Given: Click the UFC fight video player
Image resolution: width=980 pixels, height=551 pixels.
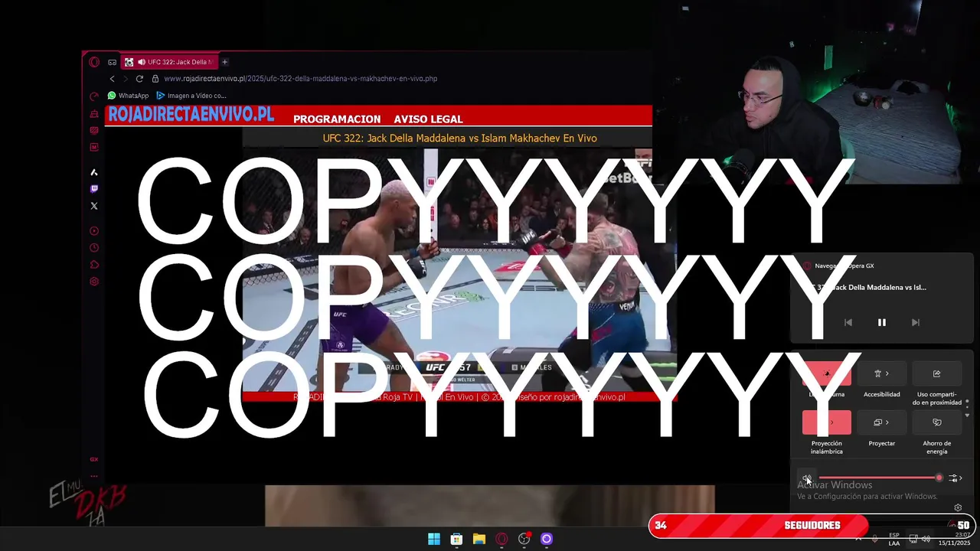Looking at the screenshot, I should coord(458,269).
